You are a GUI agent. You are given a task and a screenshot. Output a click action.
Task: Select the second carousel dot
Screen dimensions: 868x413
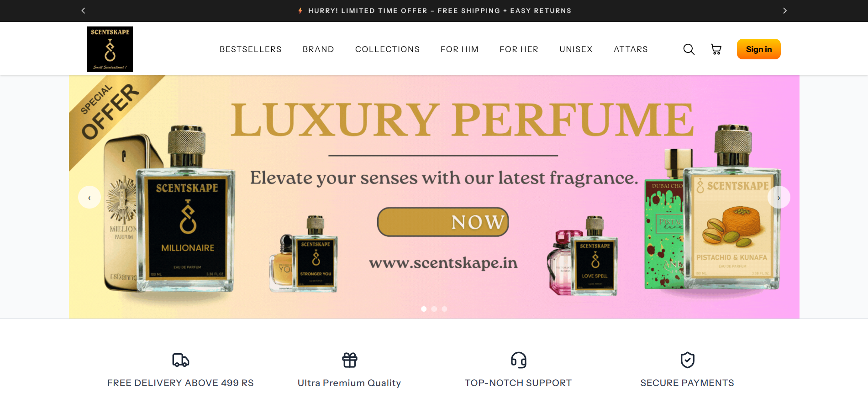tap(434, 309)
